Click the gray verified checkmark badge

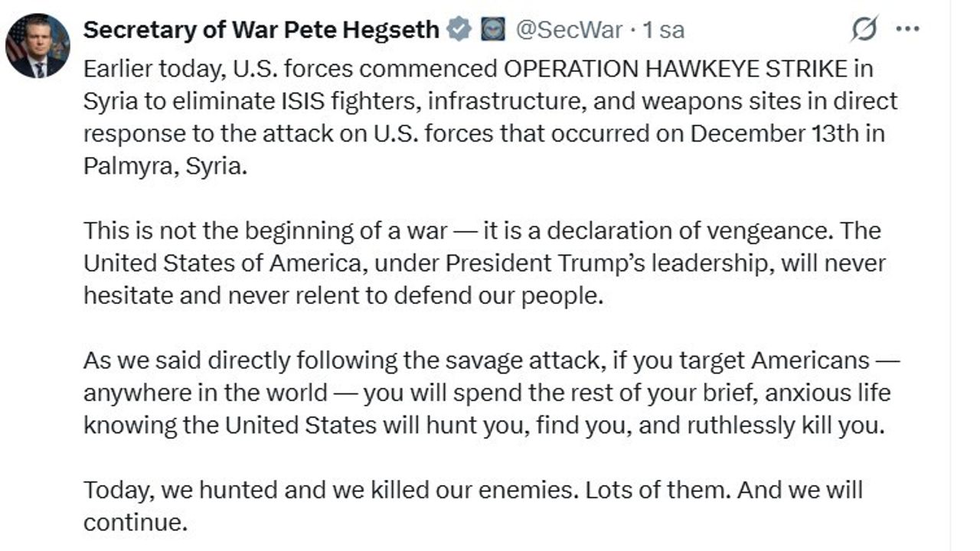point(459,30)
